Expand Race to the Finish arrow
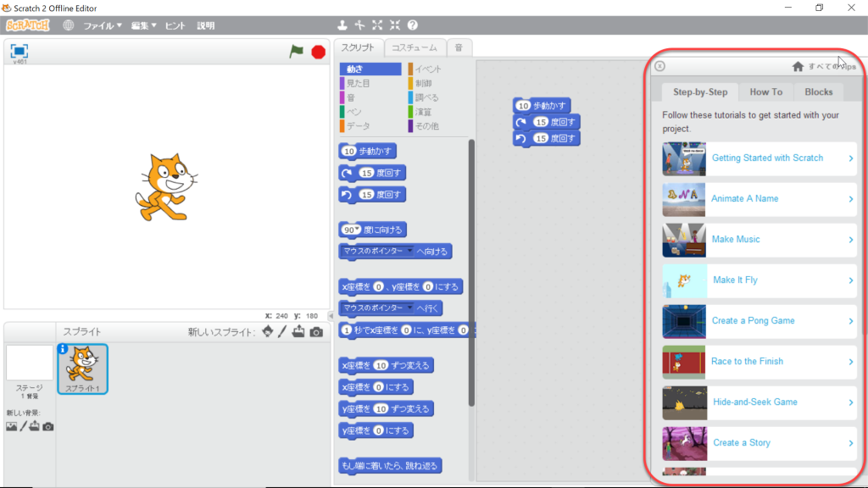The height and width of the screenshot is (488, 868). point(851,362)
